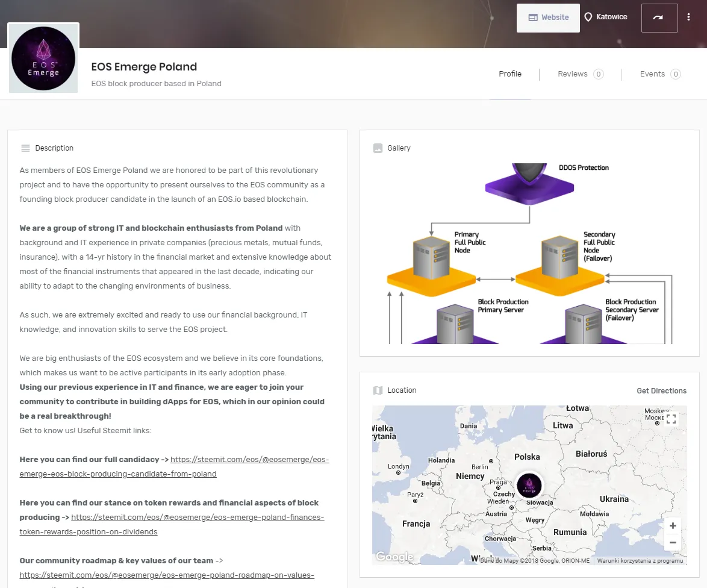This screenshot has width=707, height=588.
Task: Click the Katowice location label
Action: [x=611, y=17]
